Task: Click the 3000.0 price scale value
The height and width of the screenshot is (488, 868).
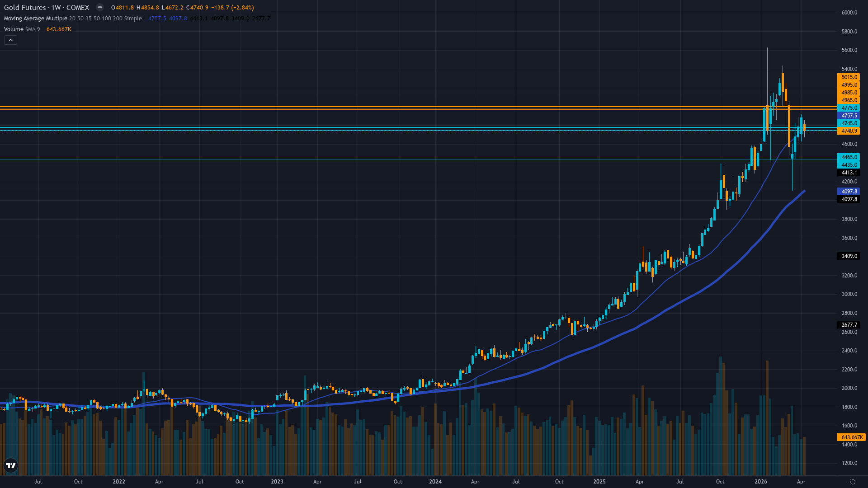Action: tap(849, 294)
